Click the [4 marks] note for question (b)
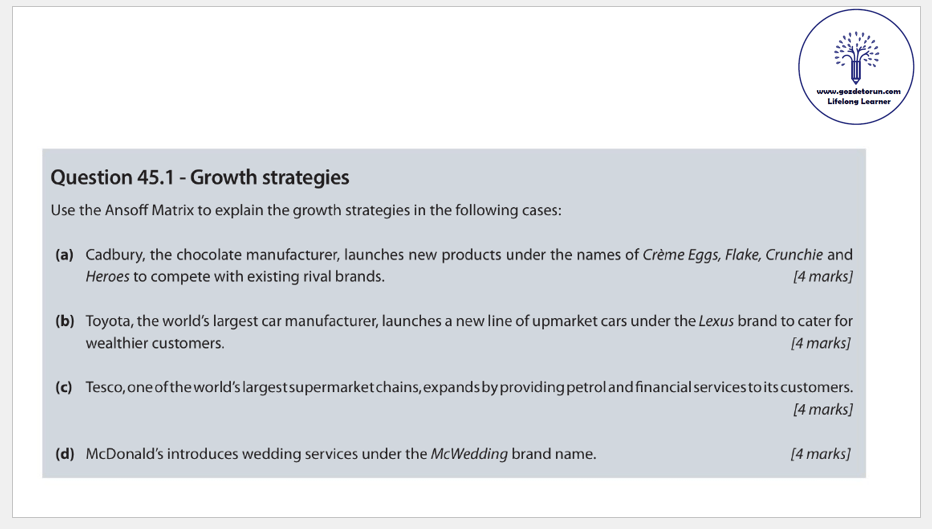This screenshot has height=529, width=932. pyautogui.click(x=820, y=343)
